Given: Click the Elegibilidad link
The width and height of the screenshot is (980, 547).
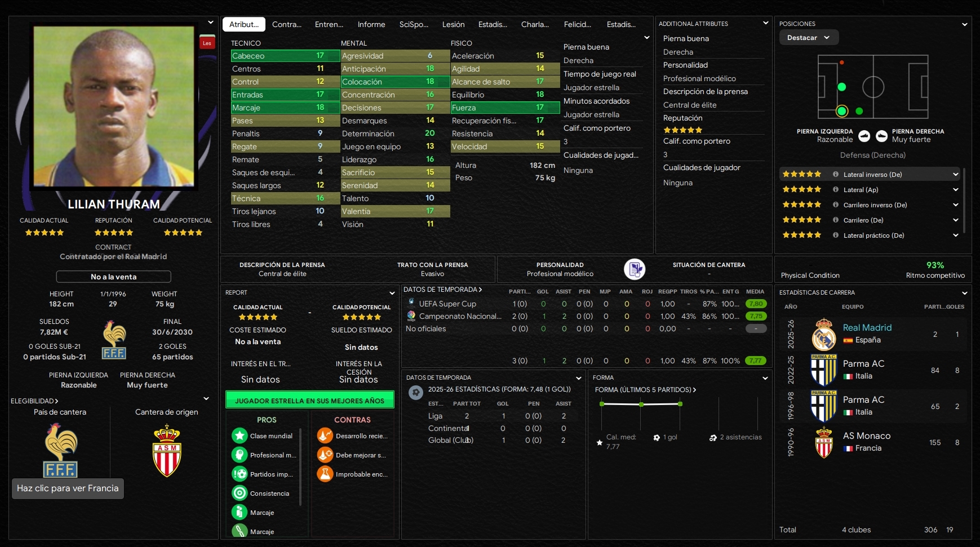Looking at the screenshot, I should click(x=34, y=401).
